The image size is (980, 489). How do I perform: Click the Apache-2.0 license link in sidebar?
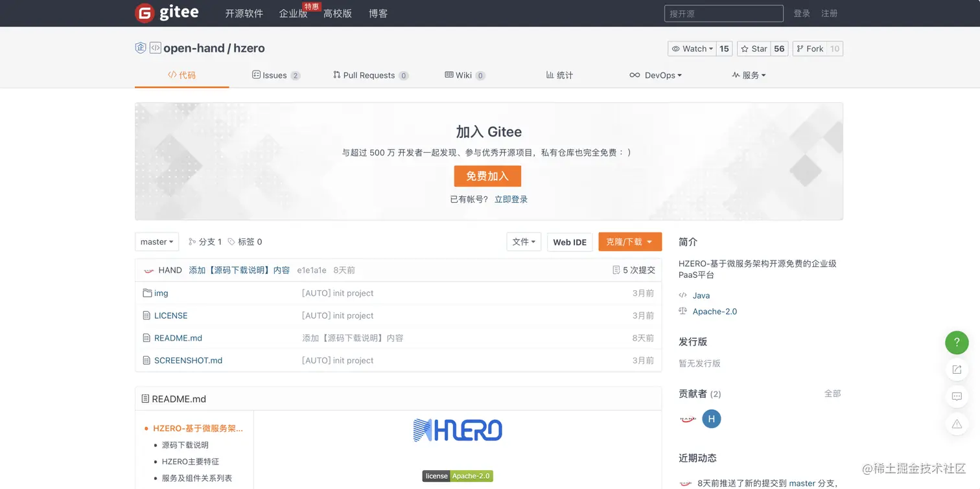point(715,312)
